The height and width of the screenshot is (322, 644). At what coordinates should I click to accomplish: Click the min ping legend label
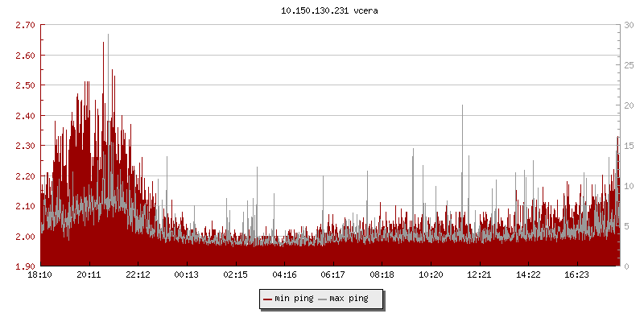[293, 299]
